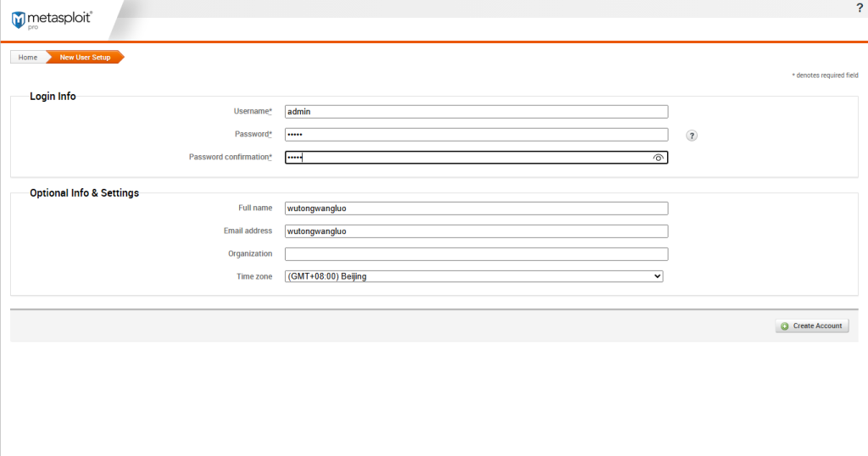
Task: Click green plus icon on Create Account
Action: pyautogui.click(x=784, y=326)
